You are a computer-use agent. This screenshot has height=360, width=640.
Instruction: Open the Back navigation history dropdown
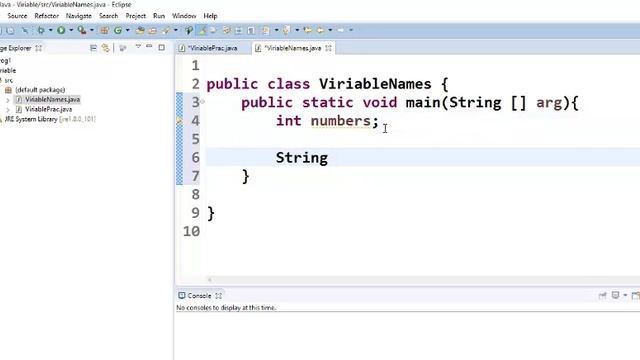pyautogui.click(x=330, y=30)
